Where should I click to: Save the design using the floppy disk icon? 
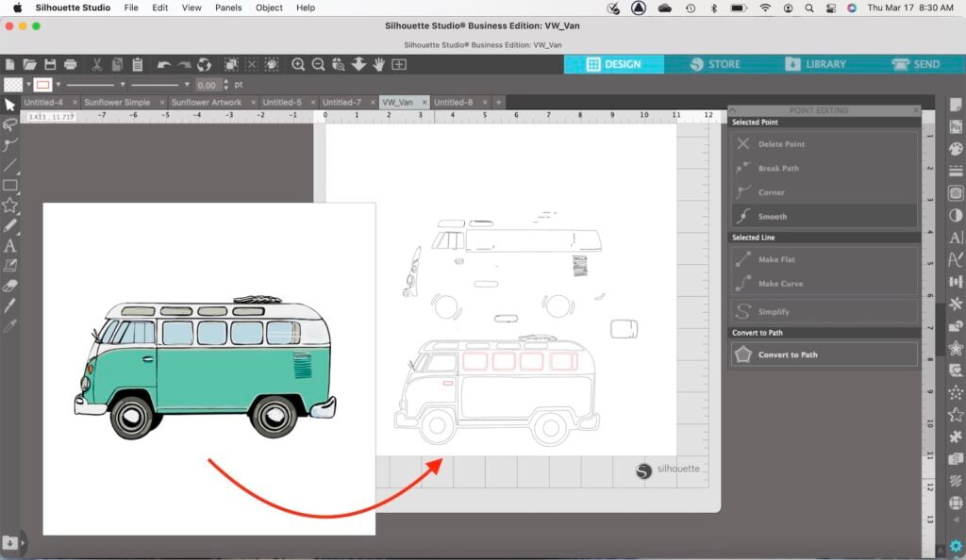pyautogui.click(x=50, y=64)
